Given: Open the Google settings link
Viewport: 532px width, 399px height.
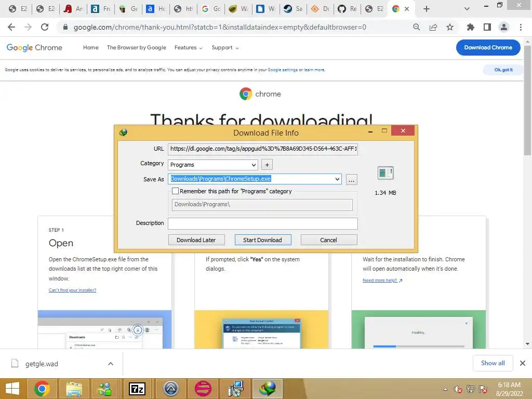Looking at the screenshot, I should (282, 70).
